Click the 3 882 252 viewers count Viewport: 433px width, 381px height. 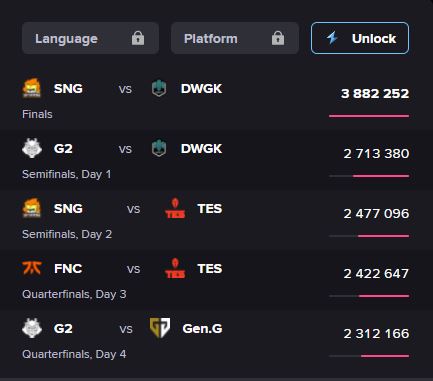pos(375,94)
